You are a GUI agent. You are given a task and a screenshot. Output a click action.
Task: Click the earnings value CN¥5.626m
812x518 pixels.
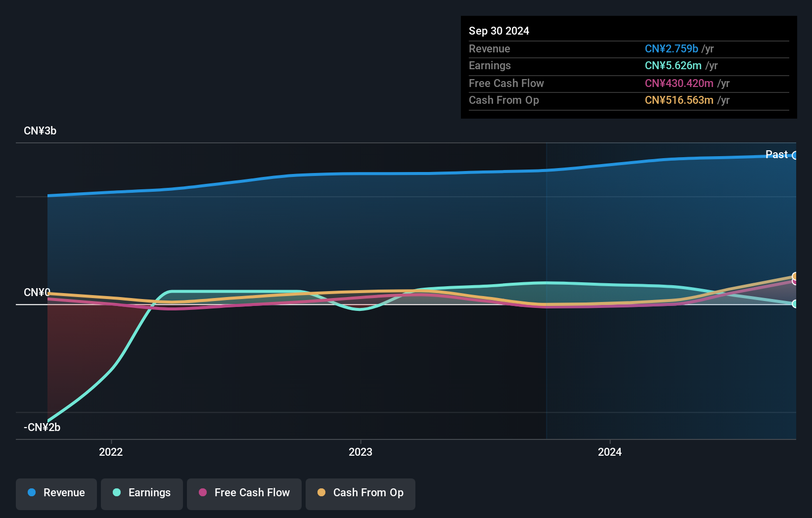pyautogui.click(x=673, y=65)
